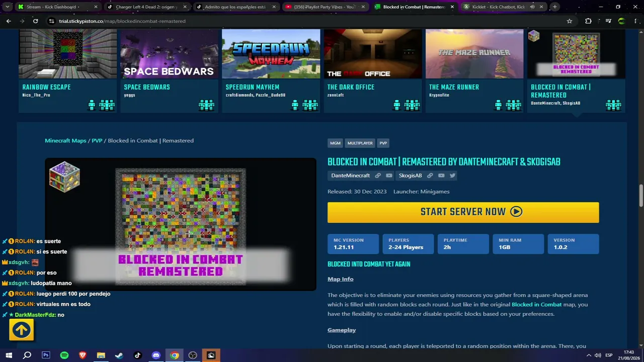Open the browser extensions puzzle icon
Viewport: 644px width, 362px height.
click(588, 21)
